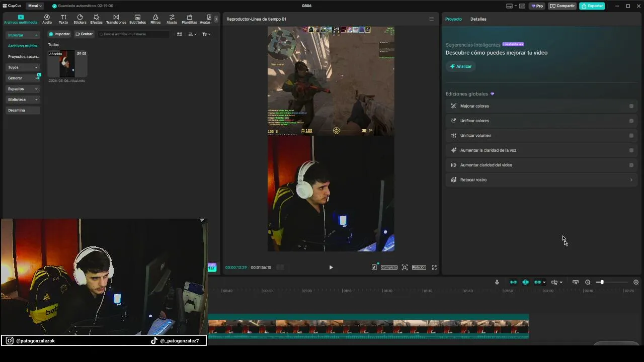Open the Audio panel
Image resolution: width=644 pixels, height=362 pixels.
pos(47,19)
